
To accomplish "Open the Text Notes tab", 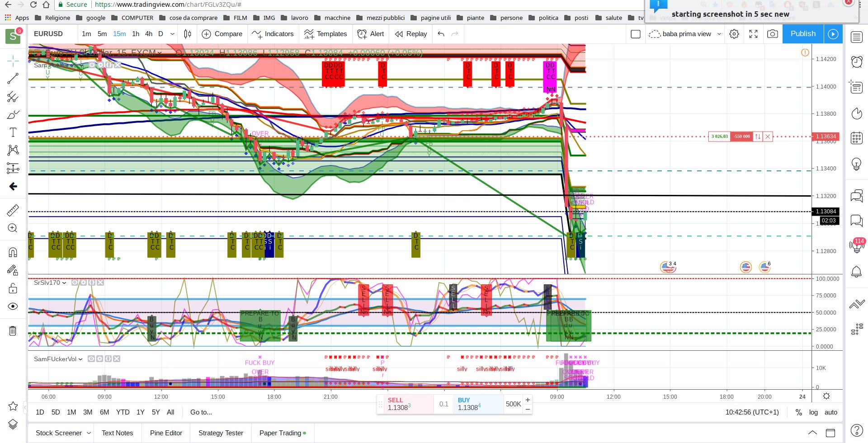I will [118, 433].
